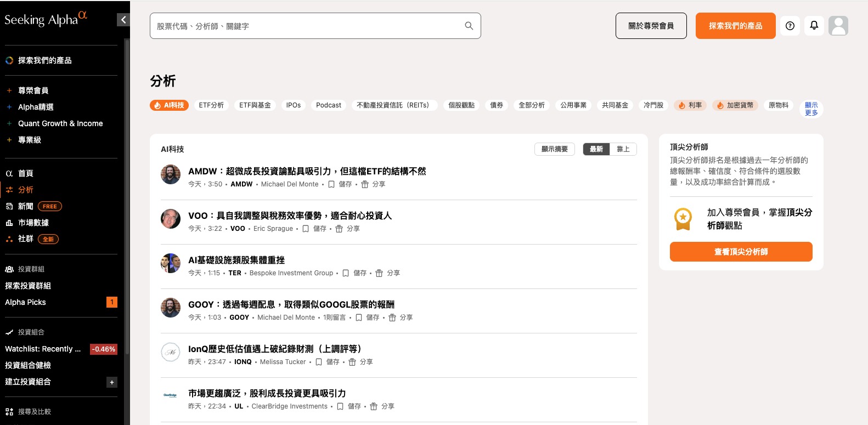Expand categories with 顯示更多

pyautogui.click(x=811, y=109)
